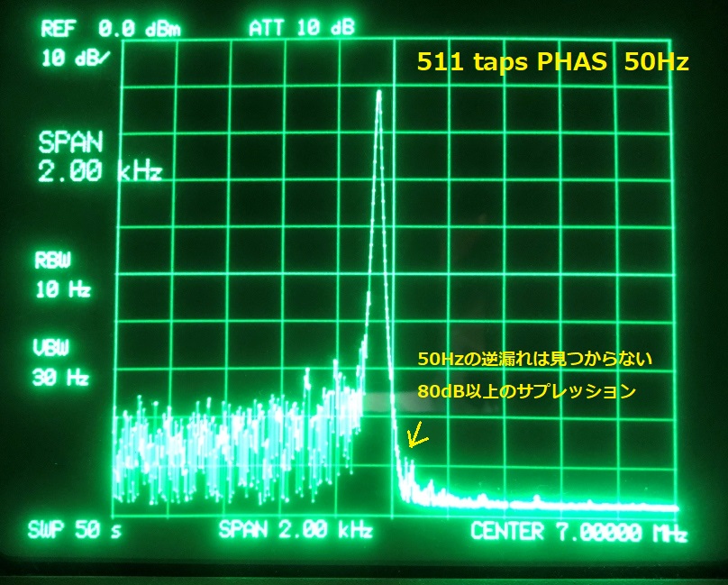Click the yellow text 50Hzの逆漏れは見つからない

pyautogui.click(x=535, y=359)
